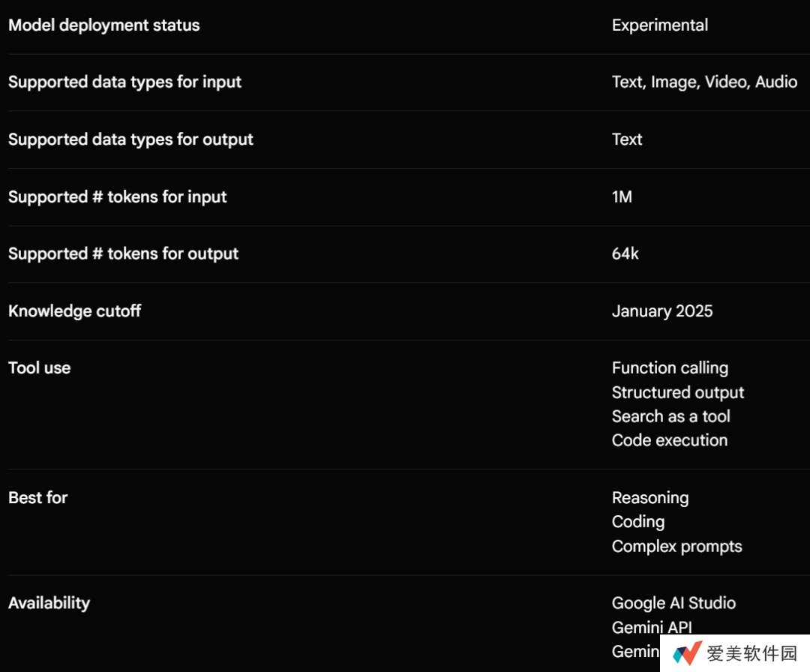
Task: Select the "Experimental" deployment status value
Action: pos(659,25)
